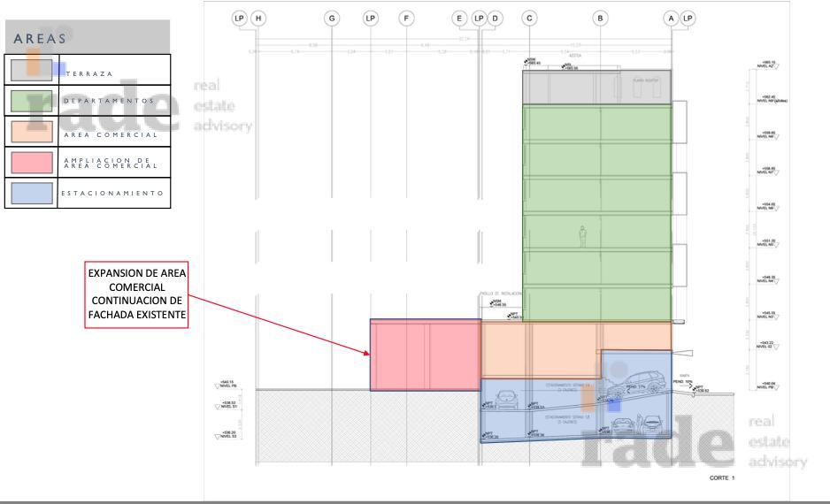Click the front-view car on upper parking level
The height and width of the screenshot is (504, 830).
(507, 400)
